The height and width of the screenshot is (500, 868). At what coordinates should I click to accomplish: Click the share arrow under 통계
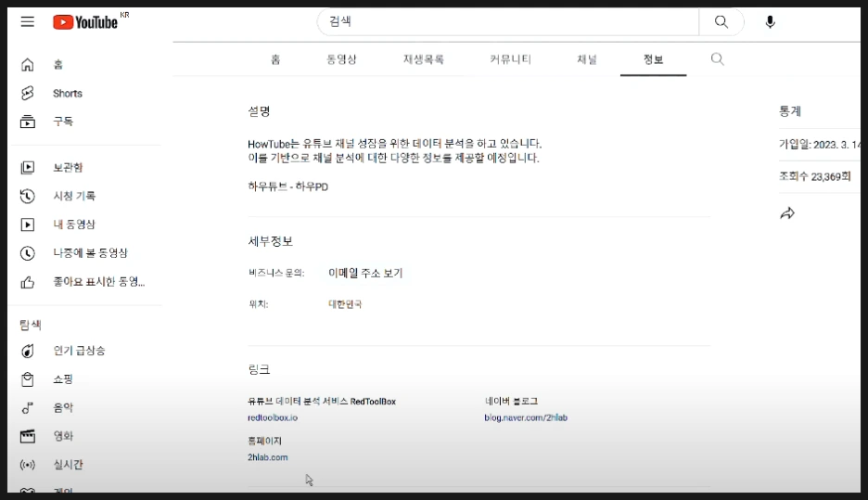coord(787,213)
